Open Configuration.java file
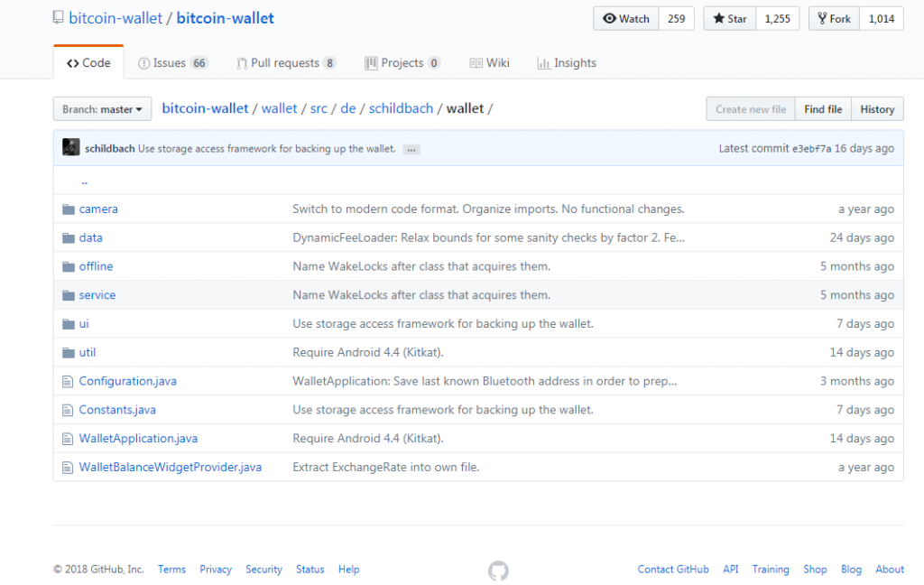Screen dimensions: 924x585 [128, 382]
